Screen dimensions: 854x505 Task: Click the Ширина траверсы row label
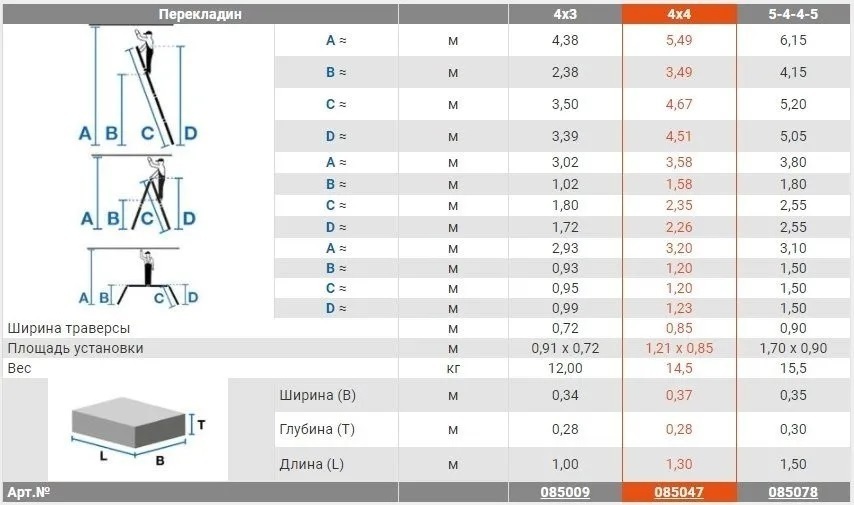click(x=69, y=328)
